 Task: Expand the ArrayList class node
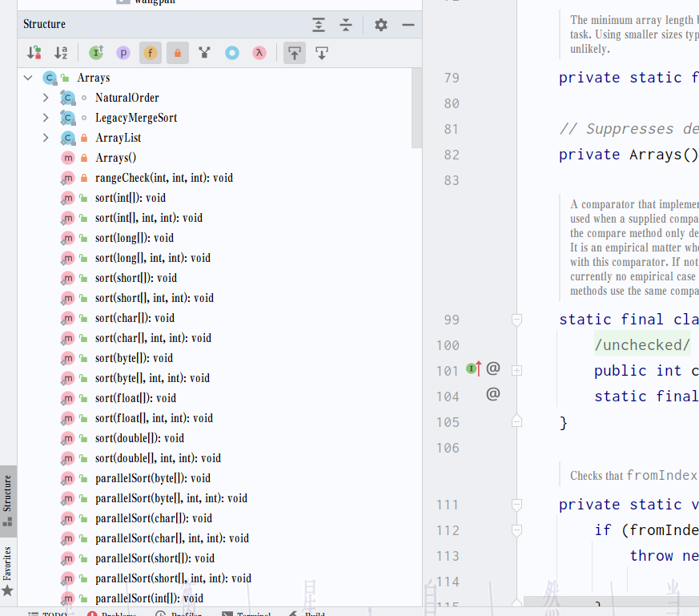coord(46,138)
